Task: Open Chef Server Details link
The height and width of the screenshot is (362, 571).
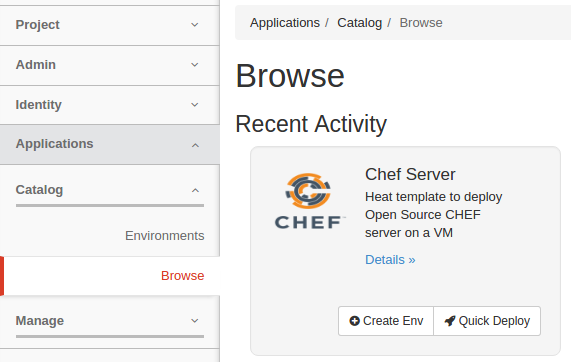Action: click(x=390, y=260)
